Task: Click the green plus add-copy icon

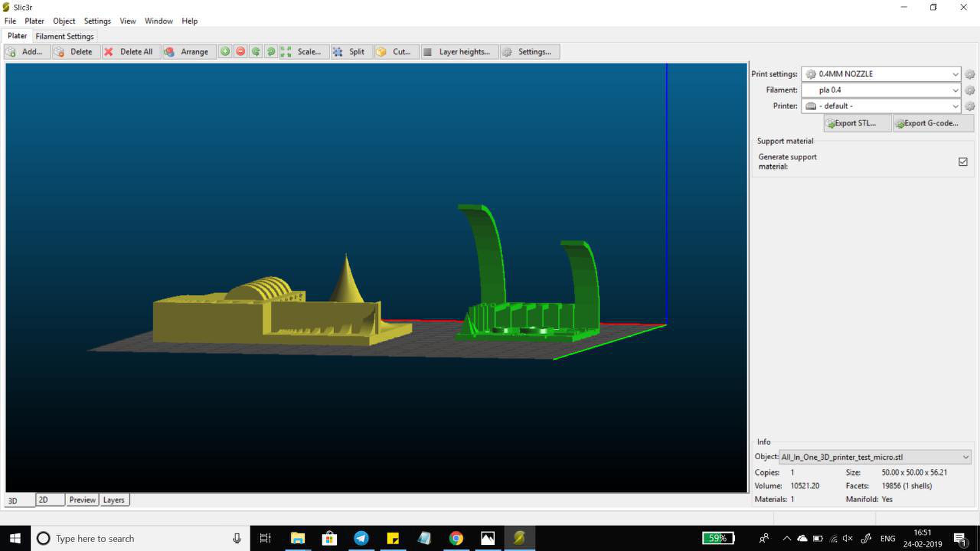Action: (225, 51)
